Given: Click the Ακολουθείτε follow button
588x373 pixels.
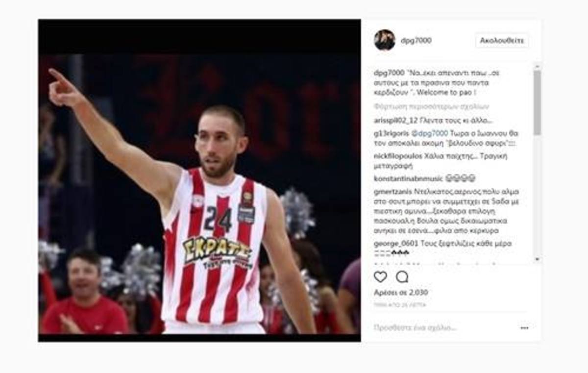Looking at the screenshot, I should pos(502,40).
